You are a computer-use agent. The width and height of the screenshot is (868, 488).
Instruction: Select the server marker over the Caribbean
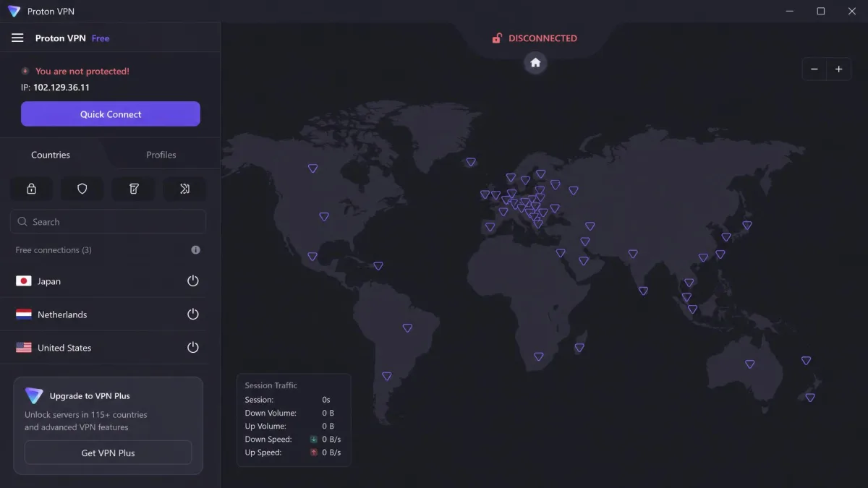pos(378,267)
